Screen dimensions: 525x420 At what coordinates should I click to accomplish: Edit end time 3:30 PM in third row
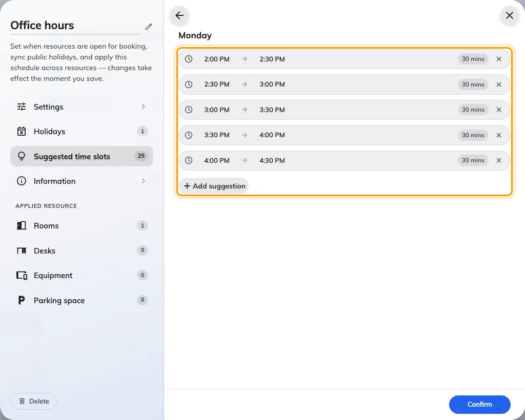(x=272, y=110)
